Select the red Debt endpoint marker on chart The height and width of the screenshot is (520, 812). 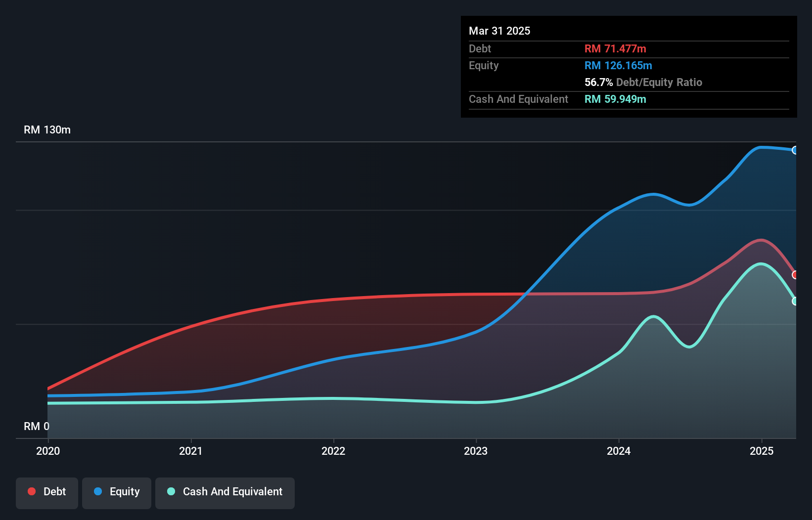tap(795, 275)
